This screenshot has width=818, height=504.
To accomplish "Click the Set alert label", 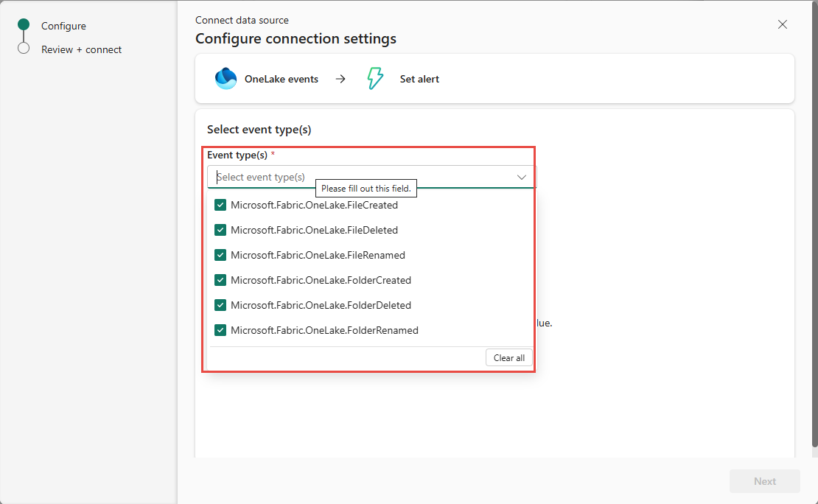I will point(419,79).
